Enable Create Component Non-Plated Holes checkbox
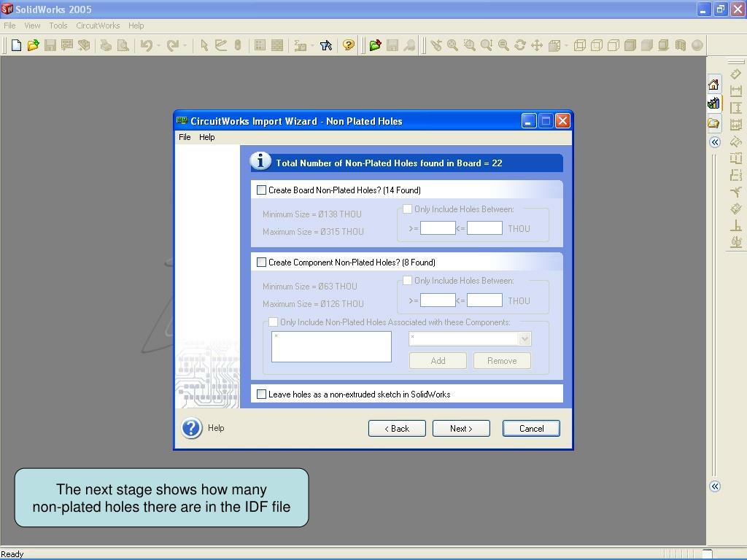This screenshot has height=560, width=747. [x=262, y=262]
